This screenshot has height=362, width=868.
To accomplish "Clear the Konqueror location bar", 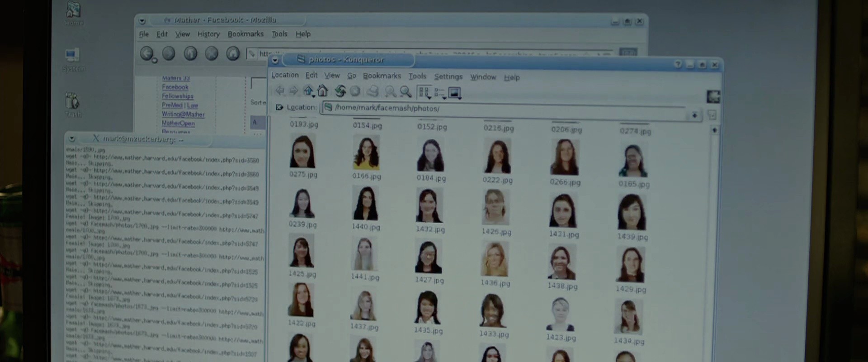I will click(279, 107).
